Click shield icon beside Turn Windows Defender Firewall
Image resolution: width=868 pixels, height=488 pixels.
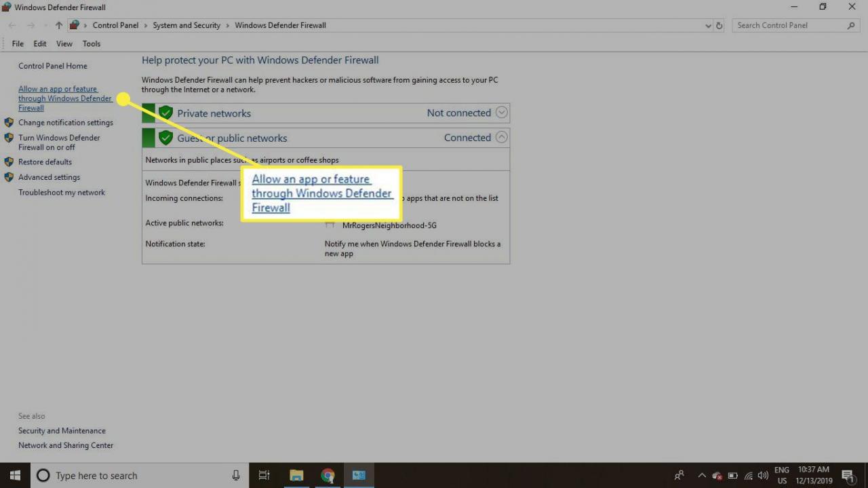click(x=9, y=138)
